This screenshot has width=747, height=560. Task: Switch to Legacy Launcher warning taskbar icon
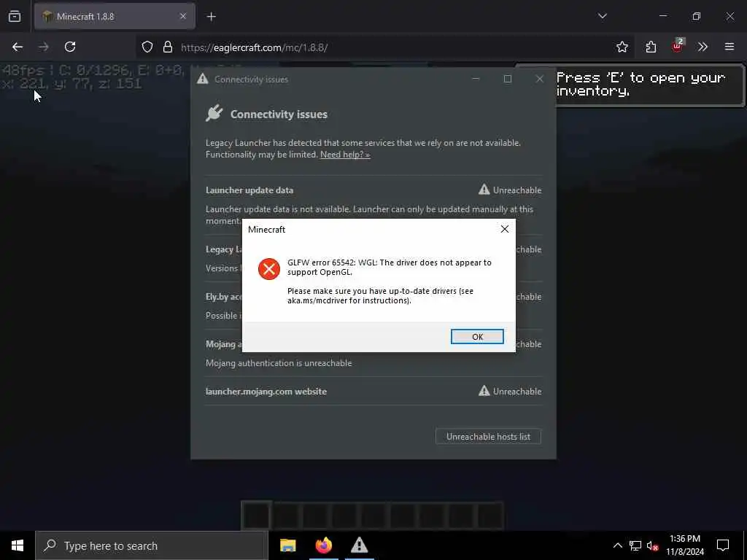click(x=359, y=545)
